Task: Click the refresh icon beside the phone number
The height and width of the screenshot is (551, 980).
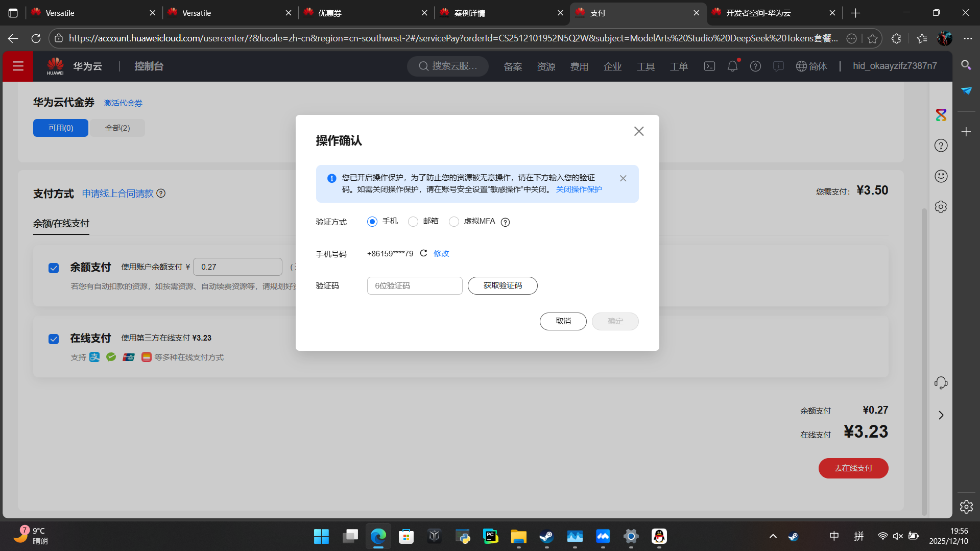Action: [x=423, y=253]
